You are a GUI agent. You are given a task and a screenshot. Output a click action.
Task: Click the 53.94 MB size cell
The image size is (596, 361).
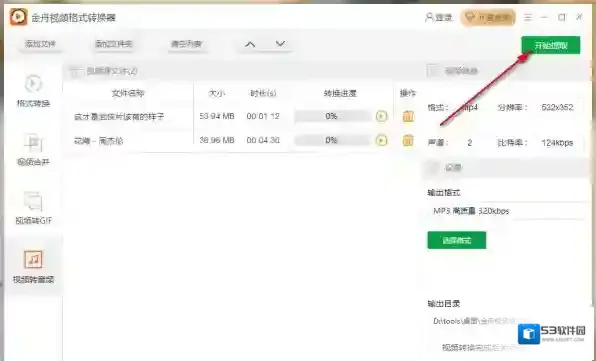click(x=217, y=116)
